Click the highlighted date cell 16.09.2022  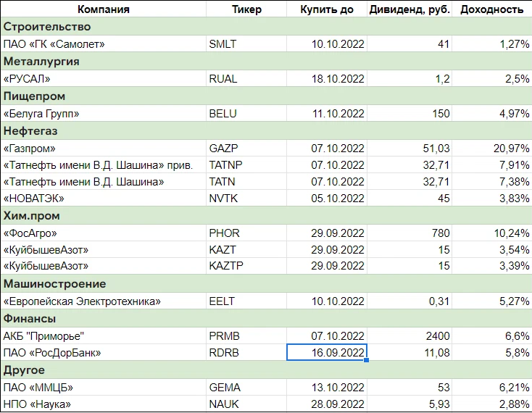coord(327,352)
